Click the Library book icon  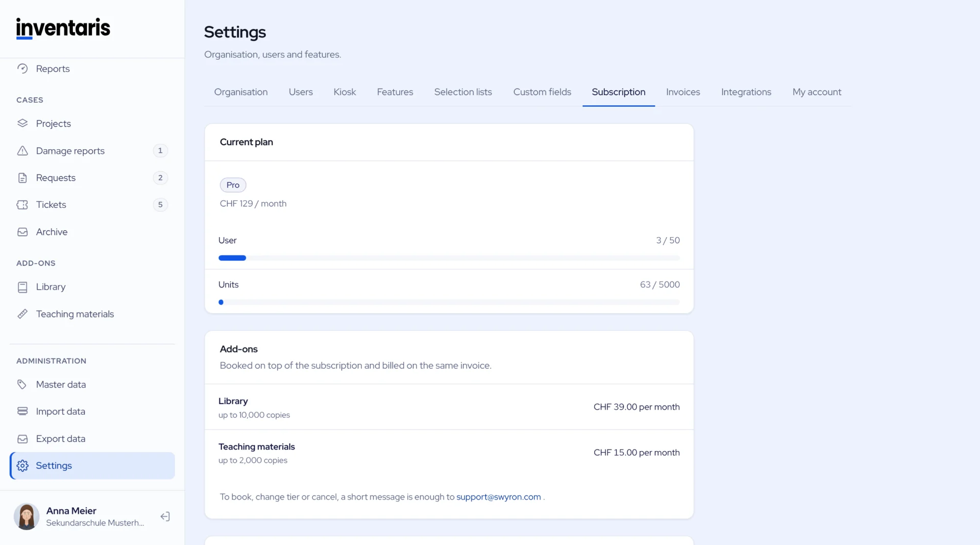click(x=22, y=287)
